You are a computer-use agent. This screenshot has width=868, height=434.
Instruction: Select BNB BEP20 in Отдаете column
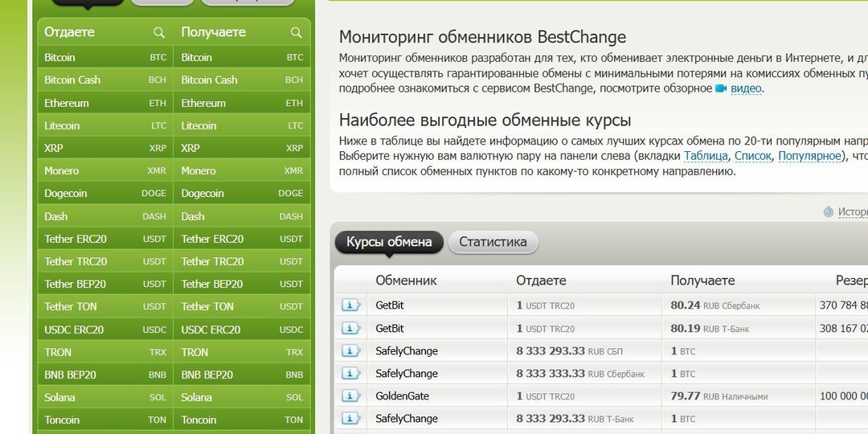[105, 375]
